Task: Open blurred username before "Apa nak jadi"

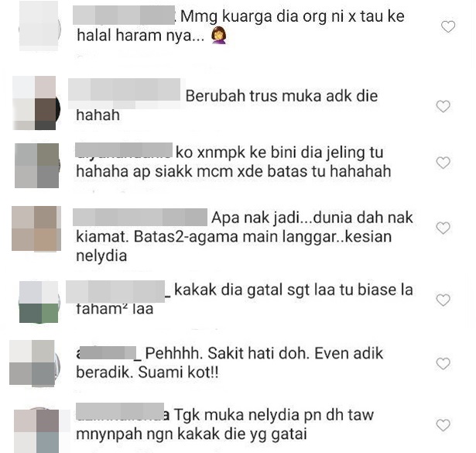Action: 140,217
